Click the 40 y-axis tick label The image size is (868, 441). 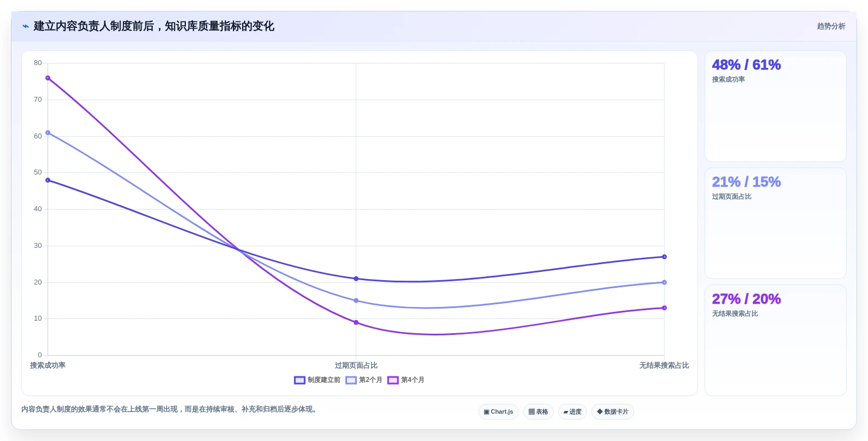38,209
